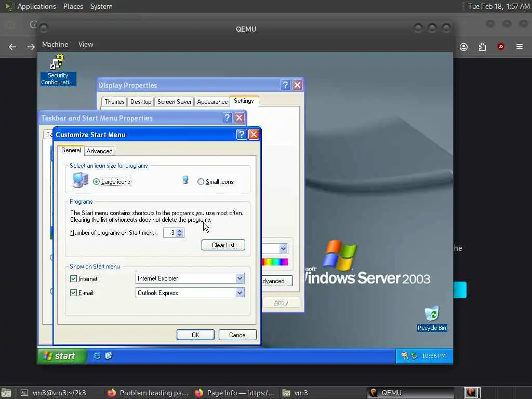Open Desktop tab in Display Properties
The height and width of the screenshot is (399, 532).
click(141, 102)
